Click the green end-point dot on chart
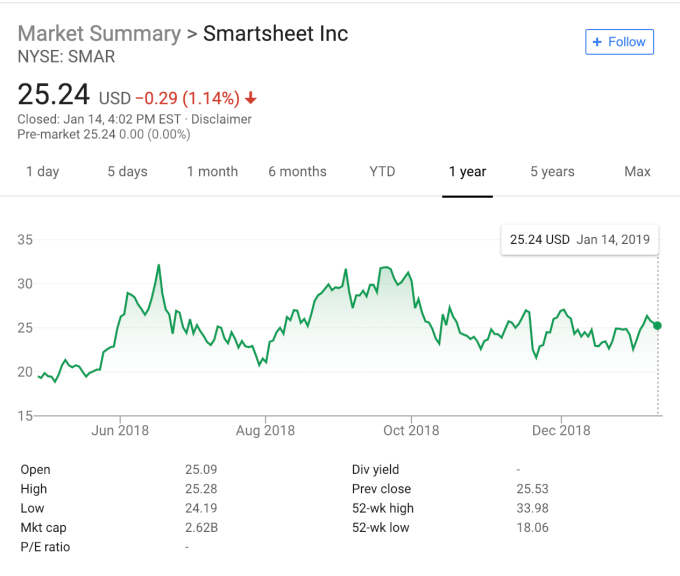 [657, 326]
